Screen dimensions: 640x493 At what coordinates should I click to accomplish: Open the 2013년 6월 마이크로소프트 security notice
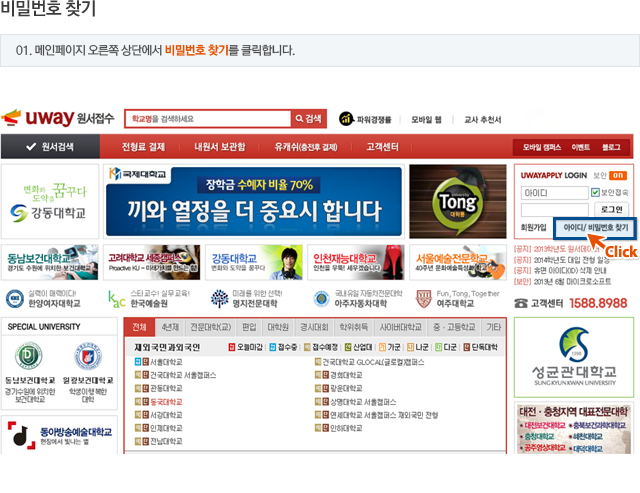(572, 282)
